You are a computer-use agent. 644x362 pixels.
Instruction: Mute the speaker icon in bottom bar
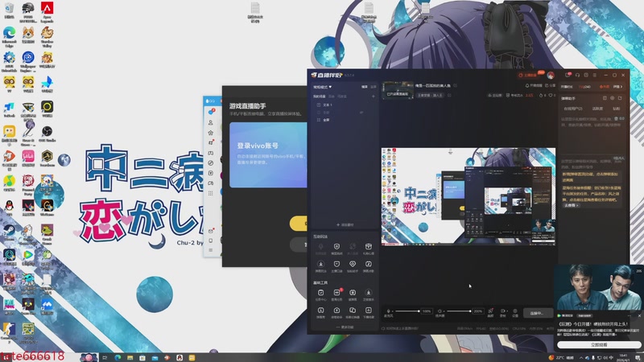click(x=440, y=311)
